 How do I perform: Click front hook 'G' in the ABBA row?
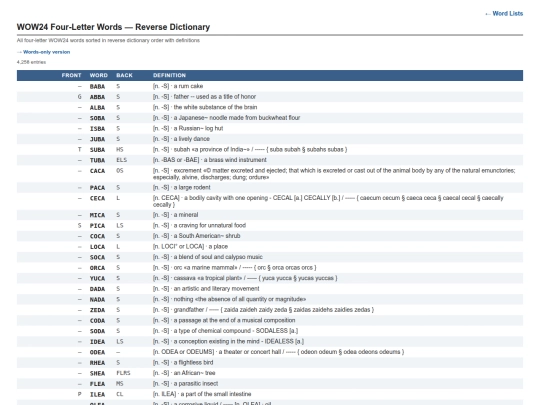pos(80,97)
